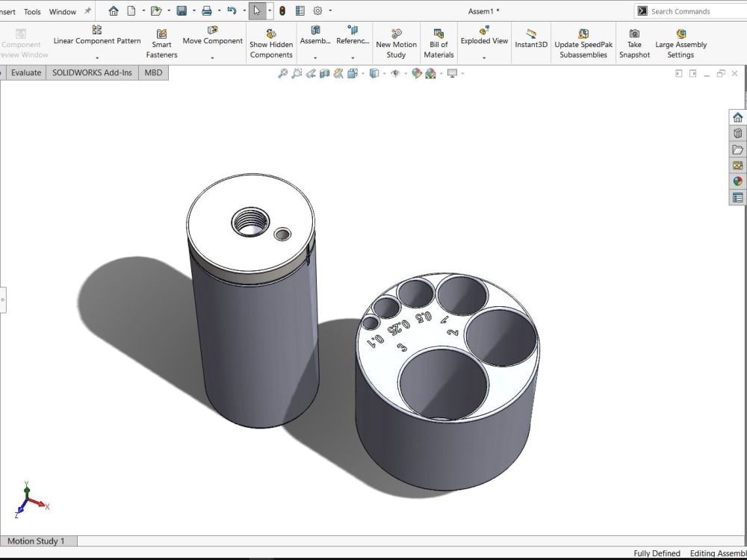Open View Palette in task pane
This screenshot has height=560, width=747.
(x=738, y=165)
